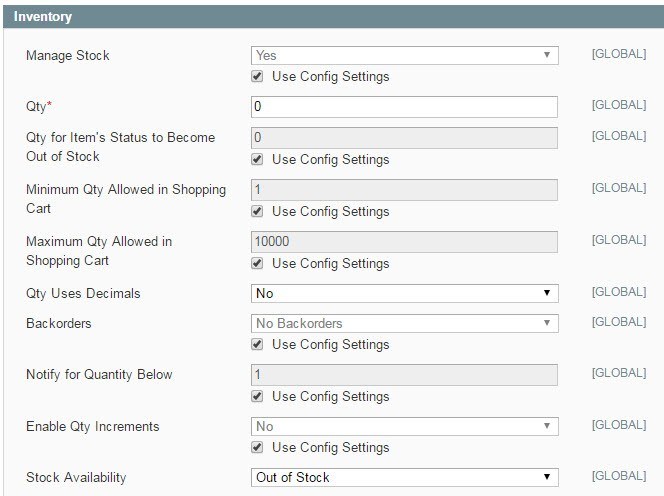This screenshot has width=664, height=496.
Task: Uncheck Use Config Settings under Manage Stock
Action: tap(258, 77)
